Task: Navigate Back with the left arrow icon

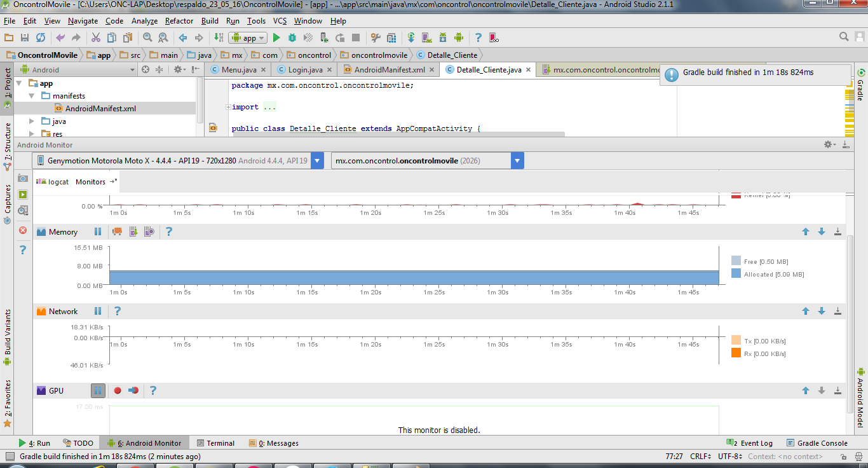Action: [183, 38]
